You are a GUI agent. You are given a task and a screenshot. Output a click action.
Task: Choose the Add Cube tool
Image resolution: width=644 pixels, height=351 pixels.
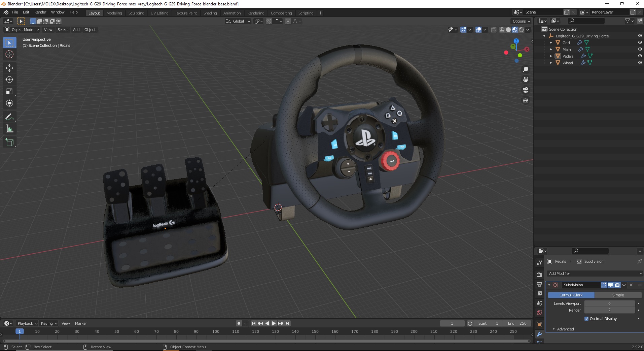pos(9,142)
